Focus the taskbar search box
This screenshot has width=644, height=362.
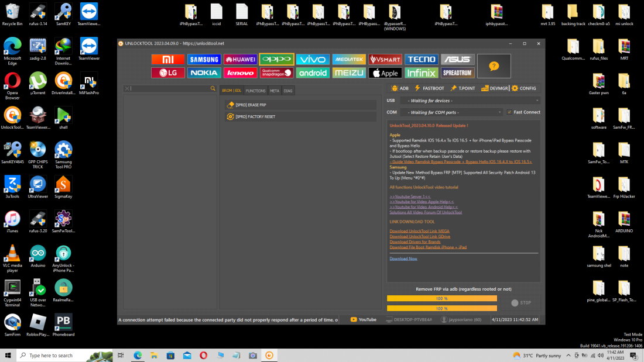pyautogui.click(x=64, y=356)
